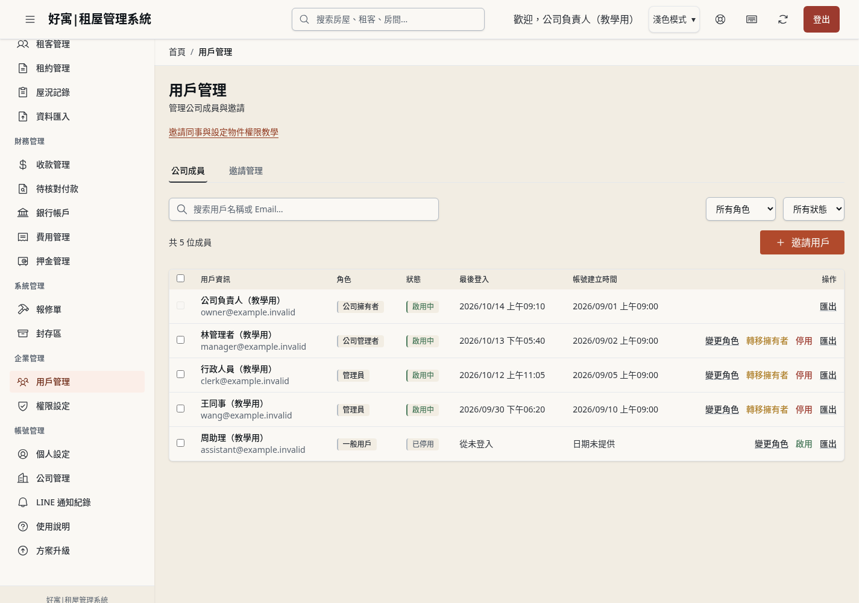
Task: Open 待核對付款 in sidebar
Action: tap(77, 189)
